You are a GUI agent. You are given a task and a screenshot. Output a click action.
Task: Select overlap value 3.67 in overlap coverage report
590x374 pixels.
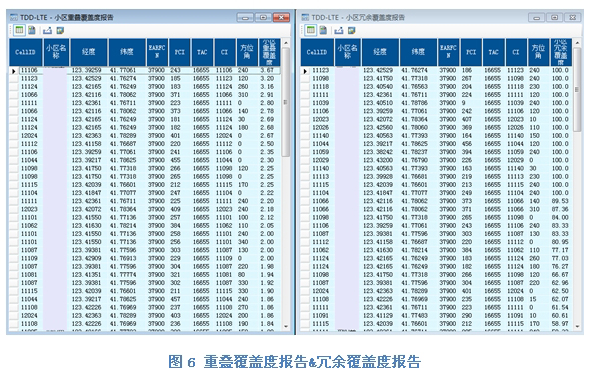tap(267, 70)
